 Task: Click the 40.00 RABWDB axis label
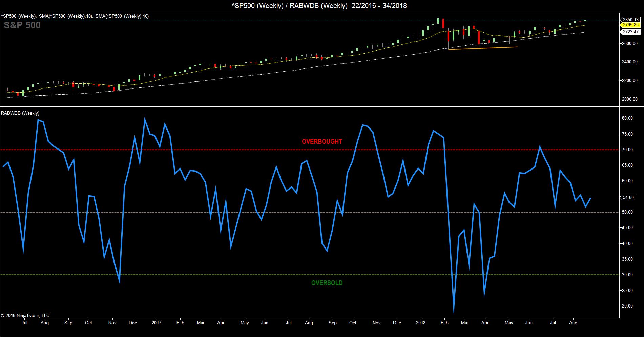click(627, 243)
